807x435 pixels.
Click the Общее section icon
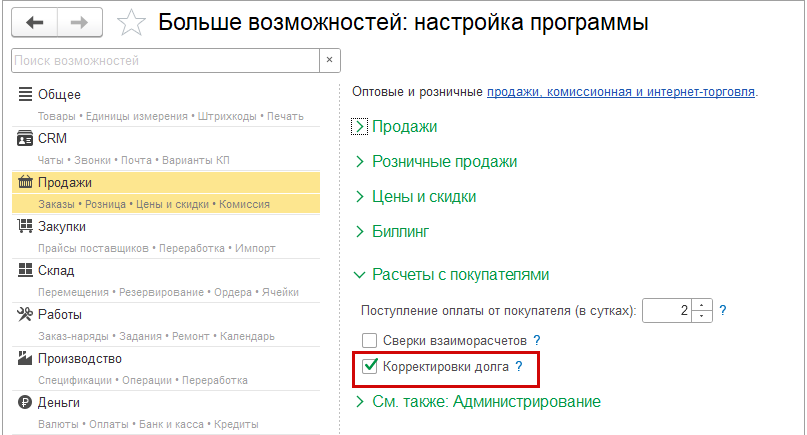[25, 94]
